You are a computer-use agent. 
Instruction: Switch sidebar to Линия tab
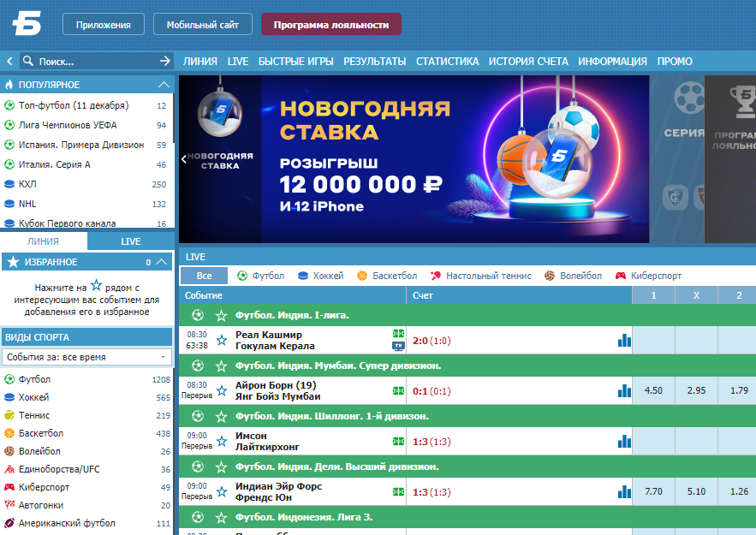click(43, 241)
